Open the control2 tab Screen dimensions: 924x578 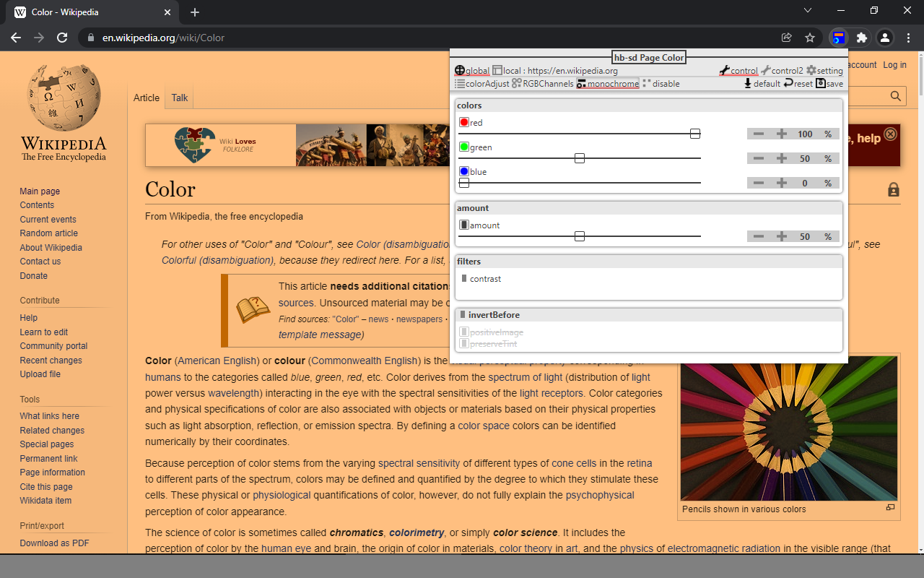[782, 71]
